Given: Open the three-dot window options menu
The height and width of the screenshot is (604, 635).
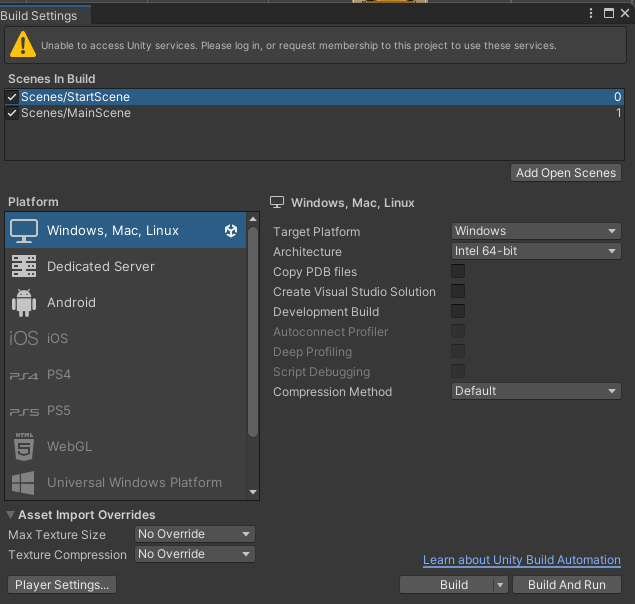Looking at the screenshot, I should [x=591, y=13].
